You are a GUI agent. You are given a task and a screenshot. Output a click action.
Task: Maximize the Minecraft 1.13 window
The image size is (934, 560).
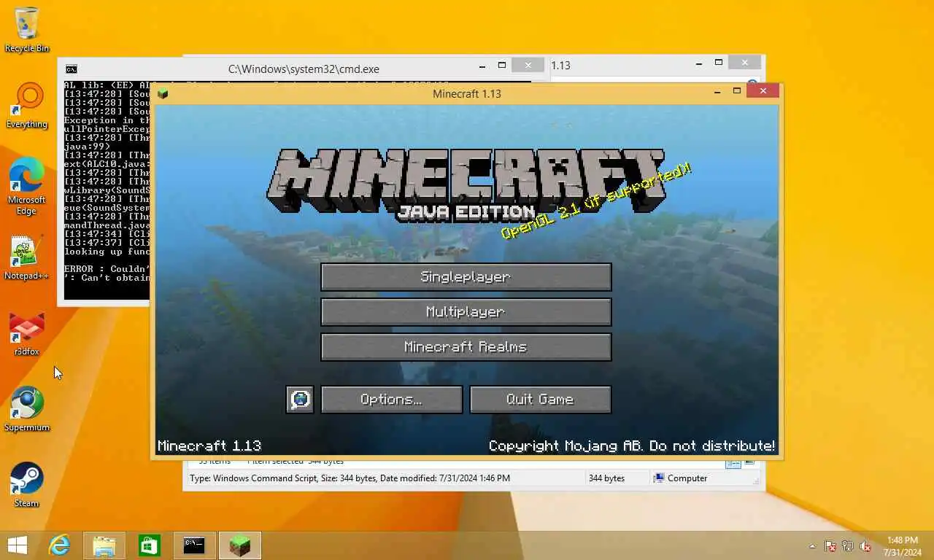pos(737,91)
